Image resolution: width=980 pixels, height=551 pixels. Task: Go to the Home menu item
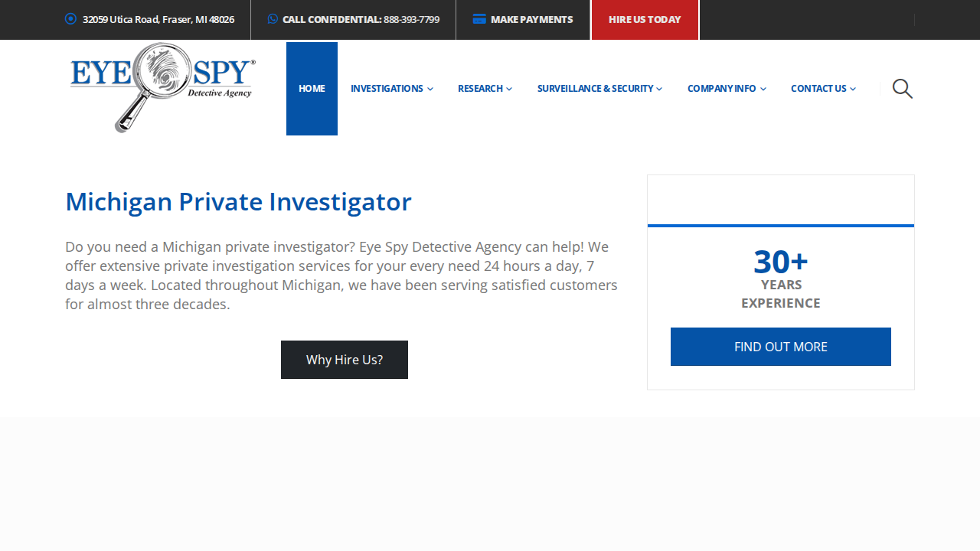tap(312, 89)
